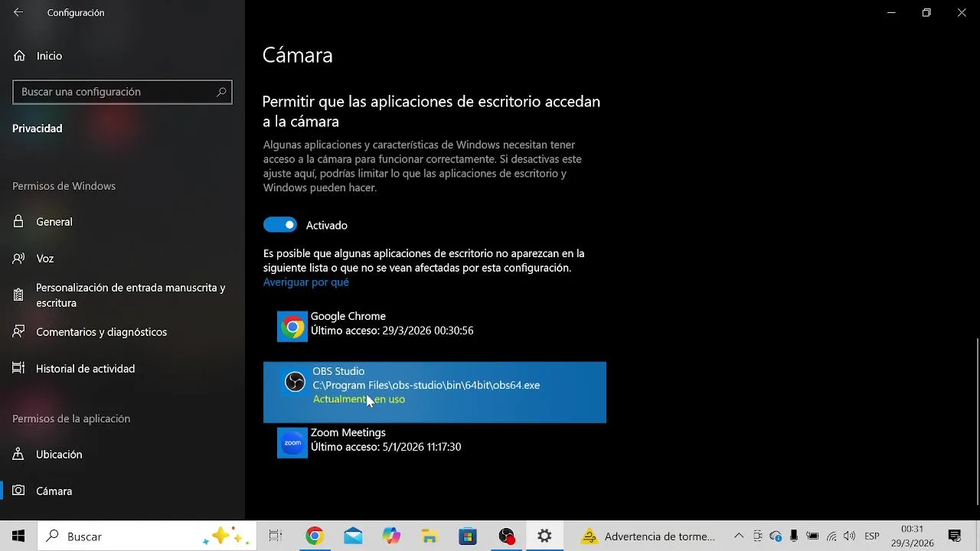Open Task View on taskbar
The image size is (980, 551).
(276, 536)
